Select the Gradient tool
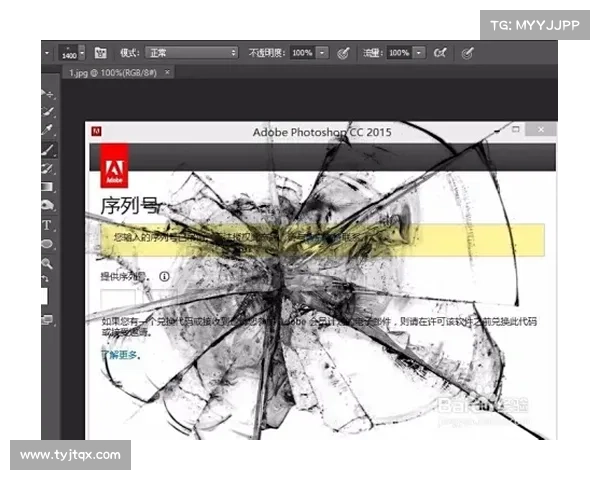 (x=47, y=187)
